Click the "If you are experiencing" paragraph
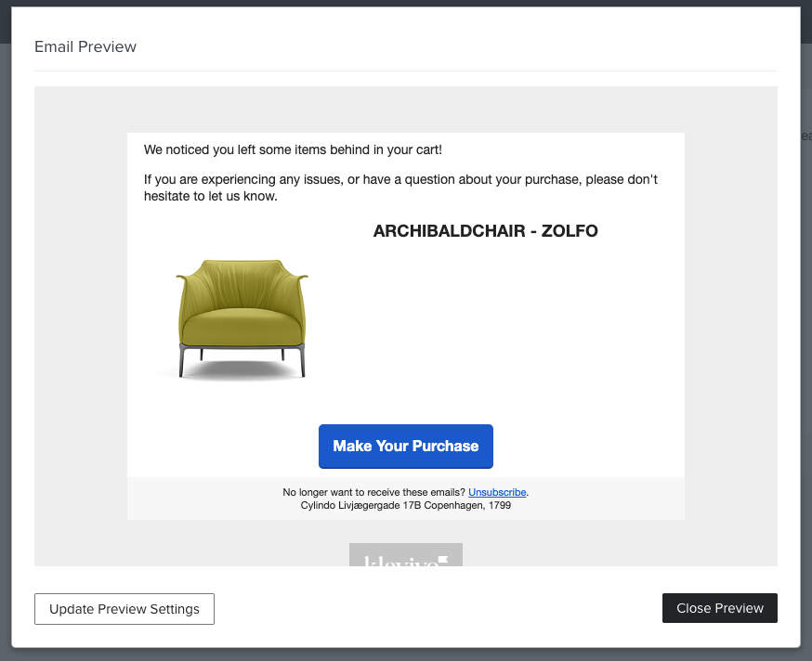Image resolution: width=812 pixels, height=661 pixels. (x=400, y=188)
